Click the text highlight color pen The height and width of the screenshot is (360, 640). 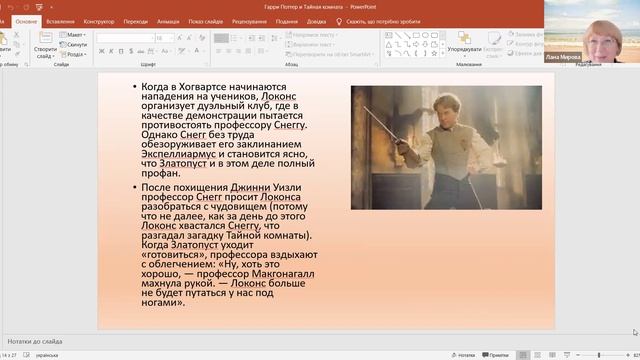(x=182, y=51)
